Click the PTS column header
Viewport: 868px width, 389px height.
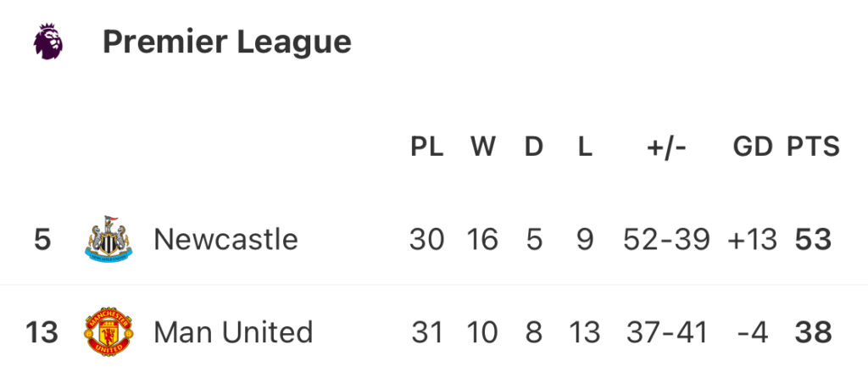813,147
